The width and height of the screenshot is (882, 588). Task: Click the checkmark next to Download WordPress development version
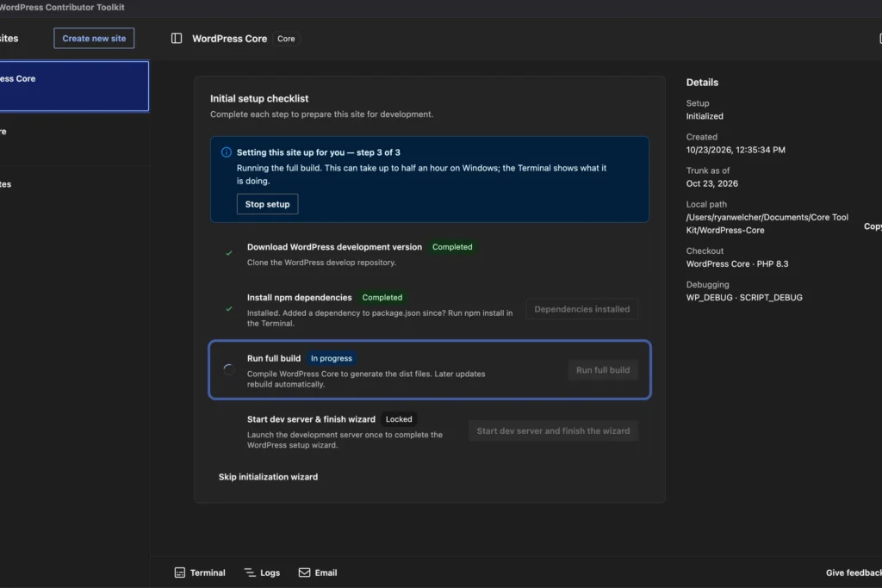tap(229, 253)
